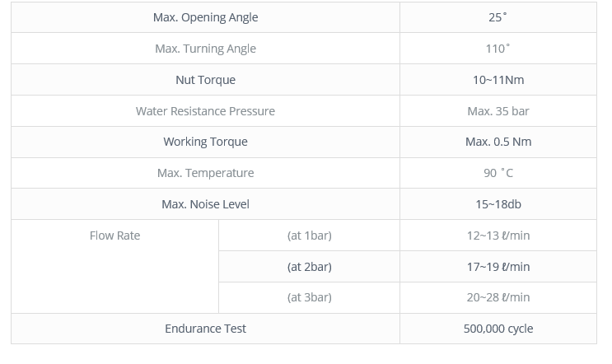Click the Water Resistance Pressure label
Viewport: 612px width, 364px height.
coord(205,111)
